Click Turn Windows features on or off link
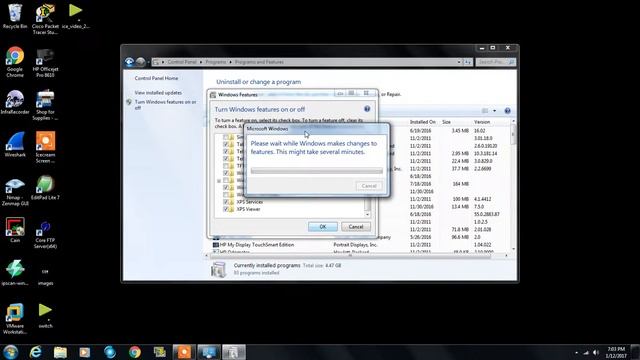This screenshot has width=640, height=360. [166, 104]
